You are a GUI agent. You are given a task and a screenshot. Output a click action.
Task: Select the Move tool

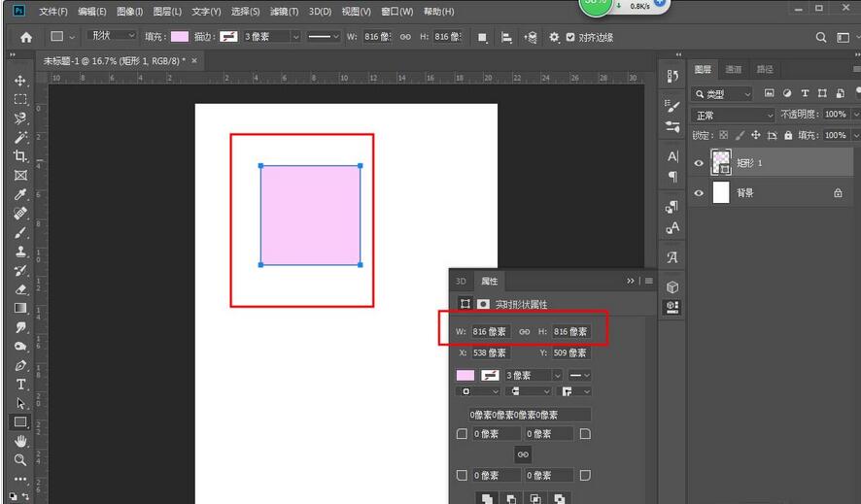coord(20,81)
